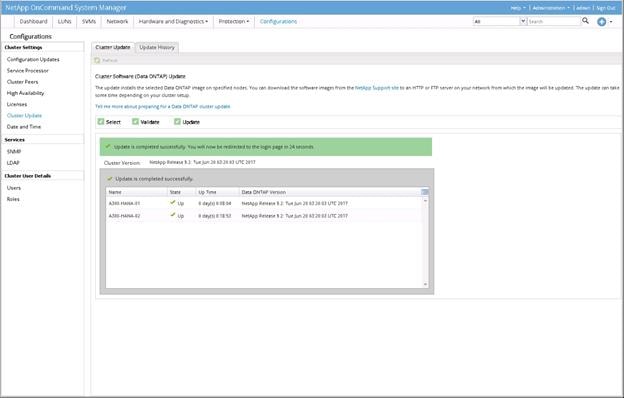
Task: Click the Select step checkmark
Action: tap(101, 121)
